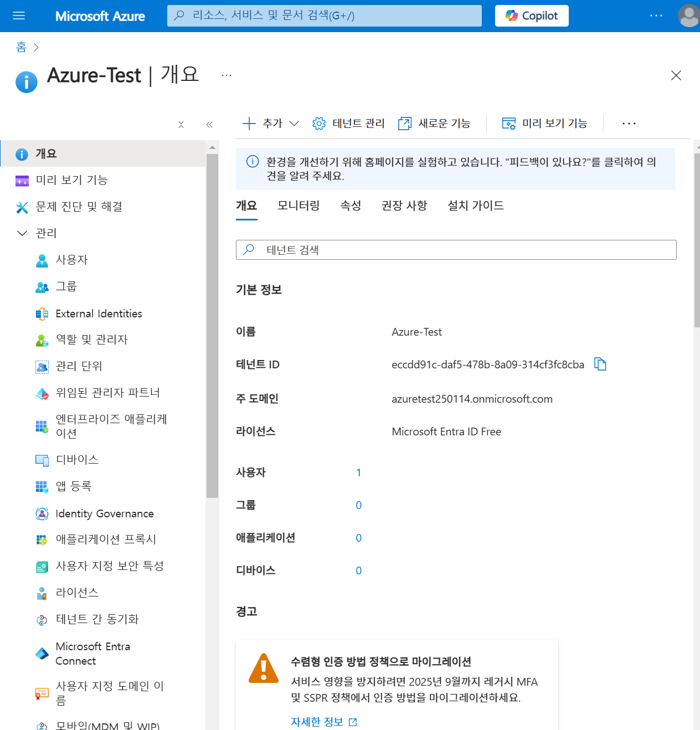Open toolbar overflow ellipsis
The width and height of the screenshot is (700, 730).
click(x=629, y=123)
